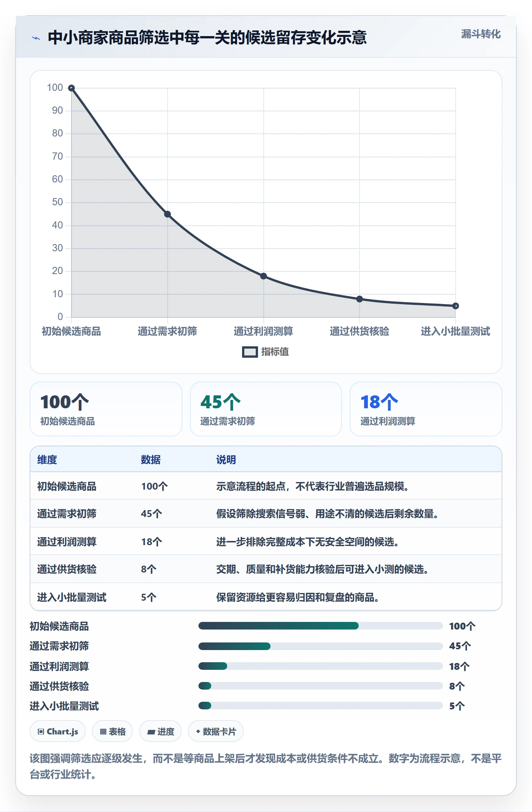Click the 5个 value beside the last progress bar
Viewport: 532px width, 812px height.
click(457, 706)
